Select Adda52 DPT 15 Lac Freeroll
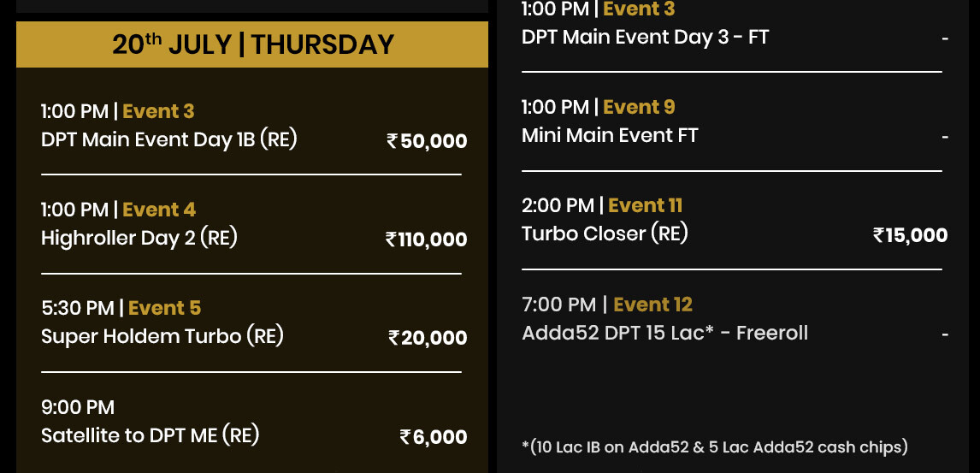This screenshot has width=980, height=473. click(x=665, y=333)
